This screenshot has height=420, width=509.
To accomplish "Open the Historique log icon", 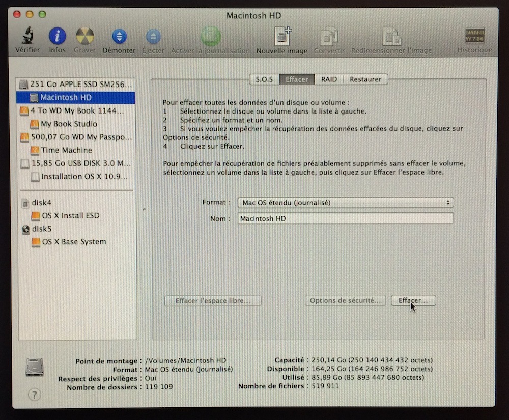I will (474, 35).
